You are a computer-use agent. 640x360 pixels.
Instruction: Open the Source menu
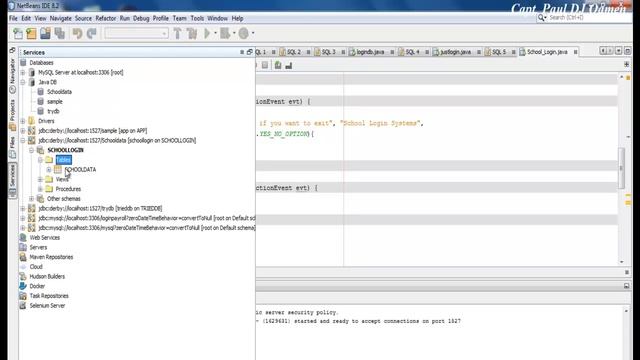83,18
